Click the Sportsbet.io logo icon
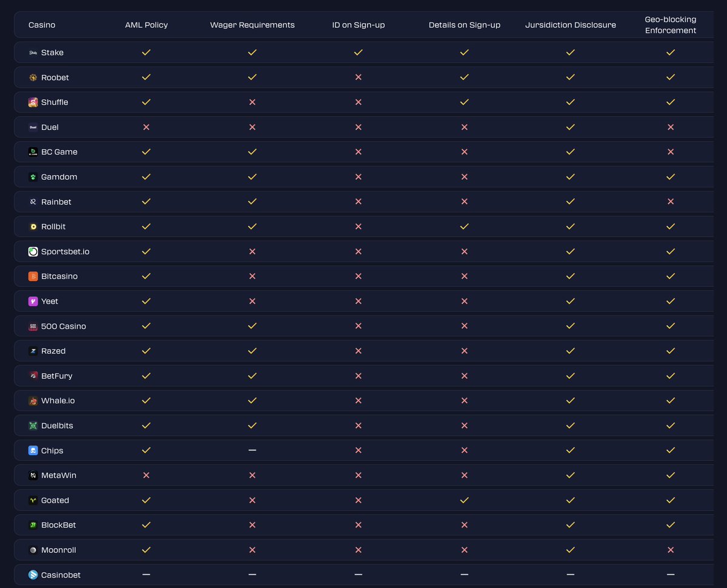 coord(33,251)
